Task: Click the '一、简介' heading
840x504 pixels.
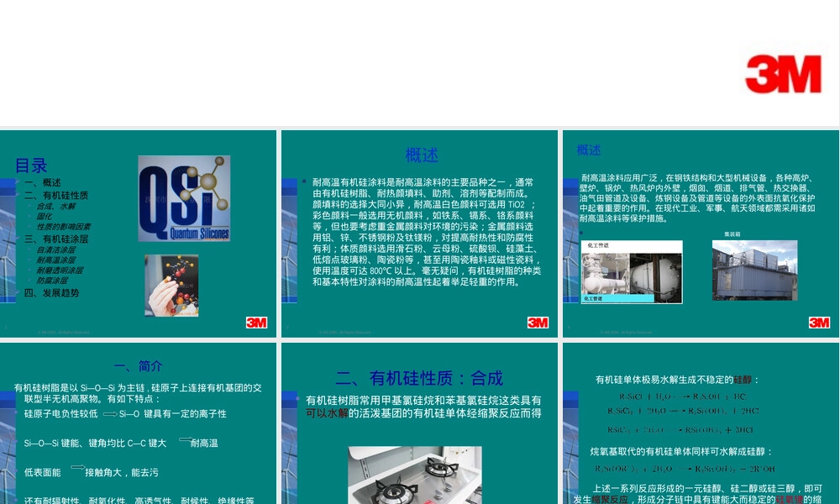Action: [139, 366]
